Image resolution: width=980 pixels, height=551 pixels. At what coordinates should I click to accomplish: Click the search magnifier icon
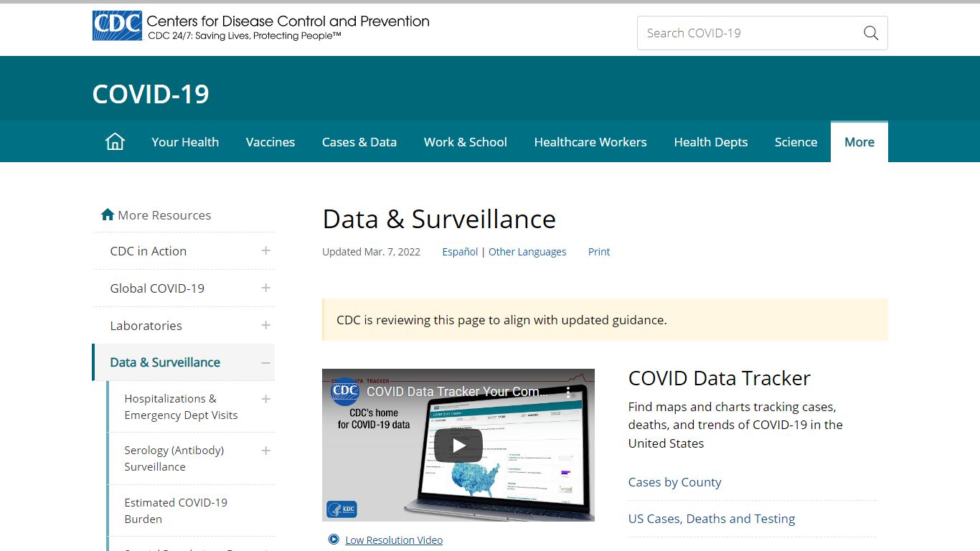click(871, 33)
